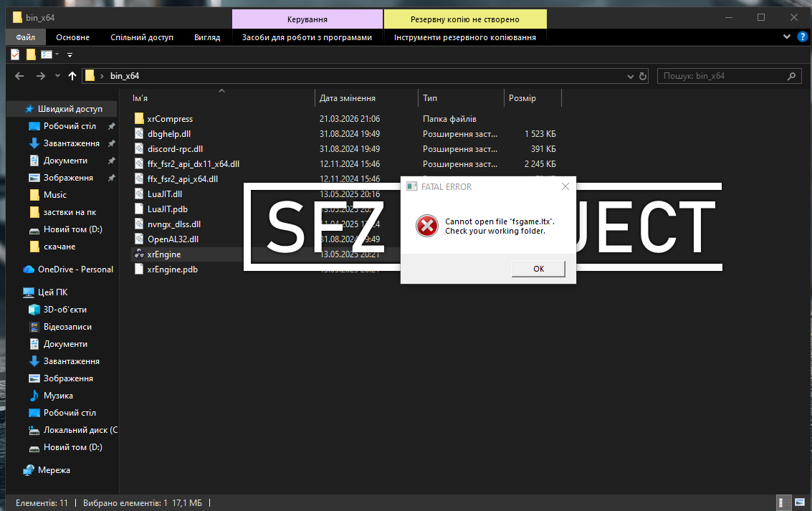This screenshot has height=511, width=812.
Task: Select the xrEngine application icon
Action: click(139, 254)
